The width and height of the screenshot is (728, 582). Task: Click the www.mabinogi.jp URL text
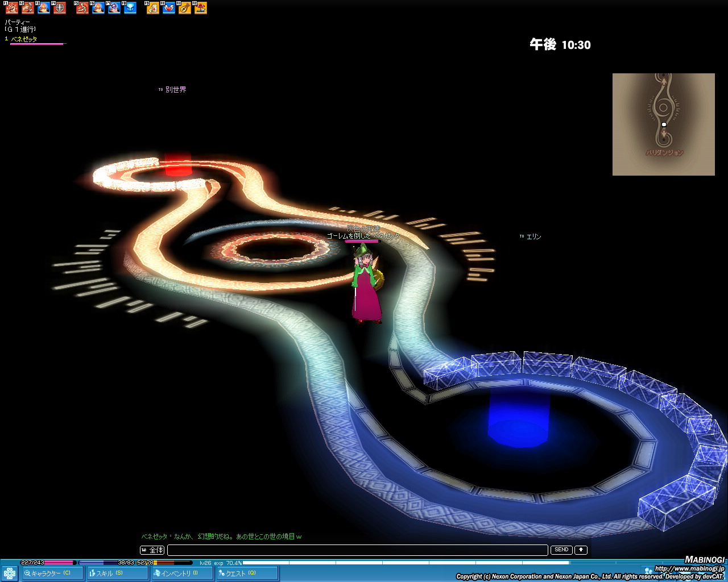point(689,568)
